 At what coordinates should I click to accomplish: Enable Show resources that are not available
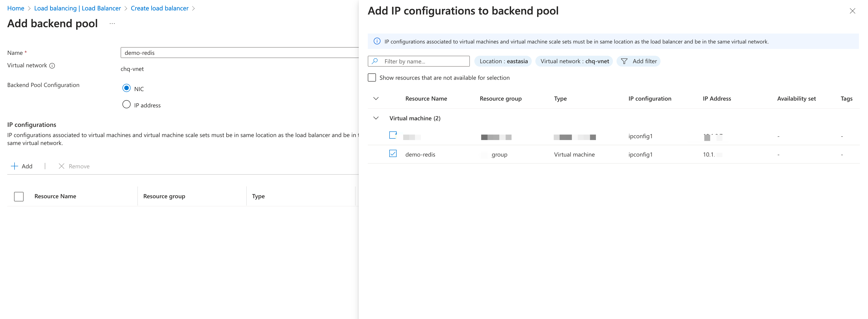372,77
